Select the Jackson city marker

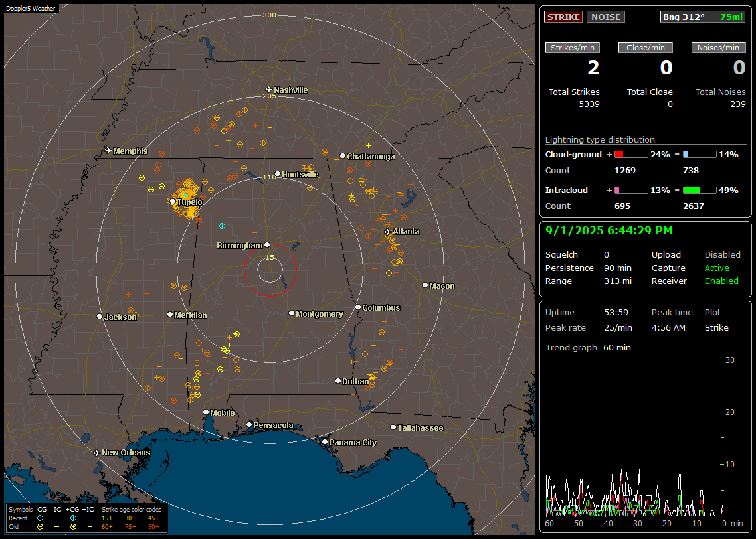point(100,317)
